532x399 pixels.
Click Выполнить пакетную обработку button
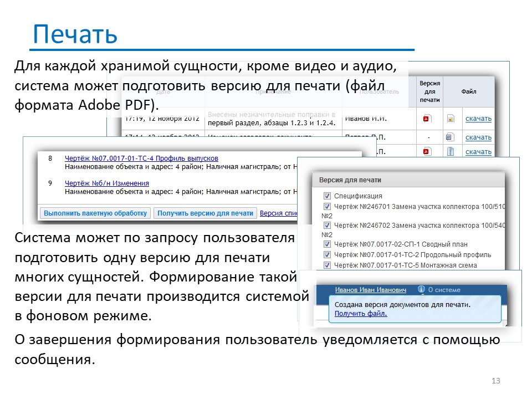click(x=95, y=213)
